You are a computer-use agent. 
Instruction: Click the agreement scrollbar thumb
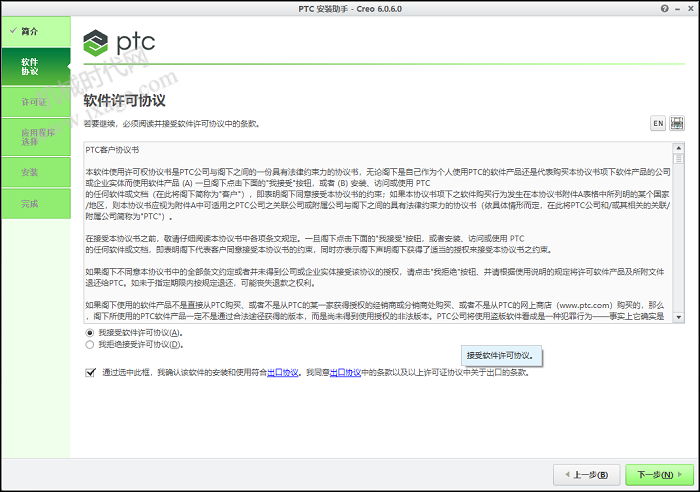679,158
